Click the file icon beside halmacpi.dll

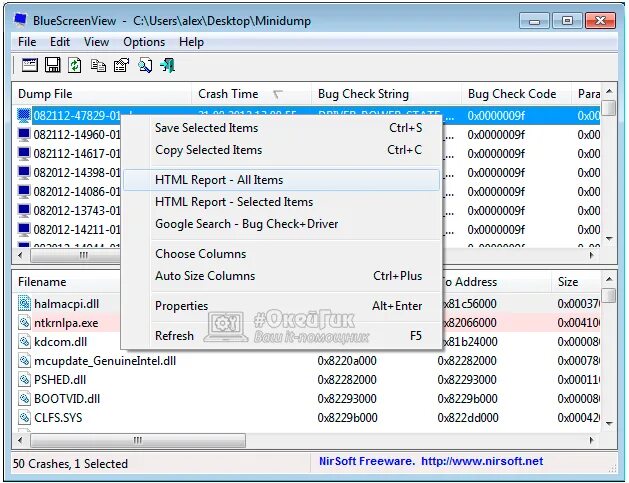tap(24, 304)
